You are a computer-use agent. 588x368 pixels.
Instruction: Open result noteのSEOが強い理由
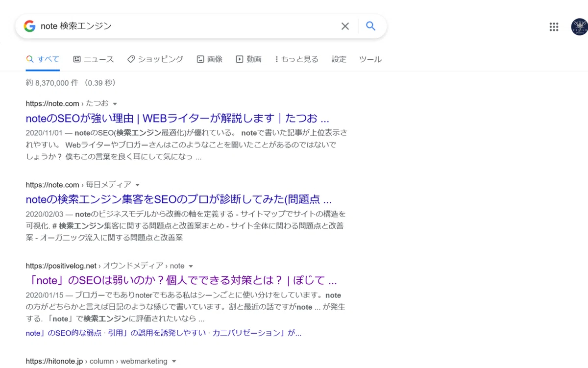pos(177,118)
